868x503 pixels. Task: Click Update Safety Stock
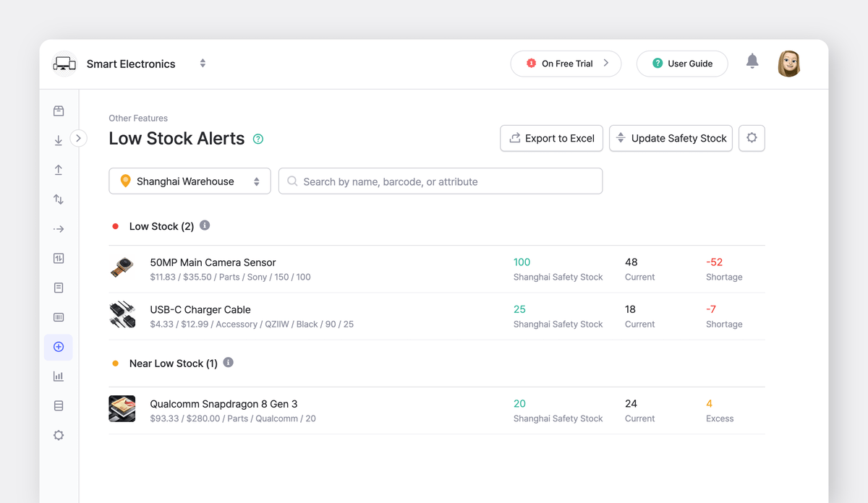671,138
